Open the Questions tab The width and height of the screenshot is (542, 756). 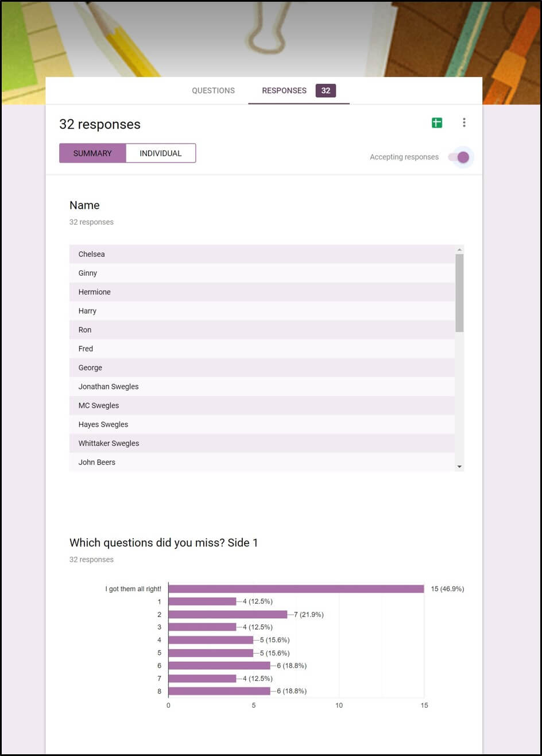click(213, 90)
